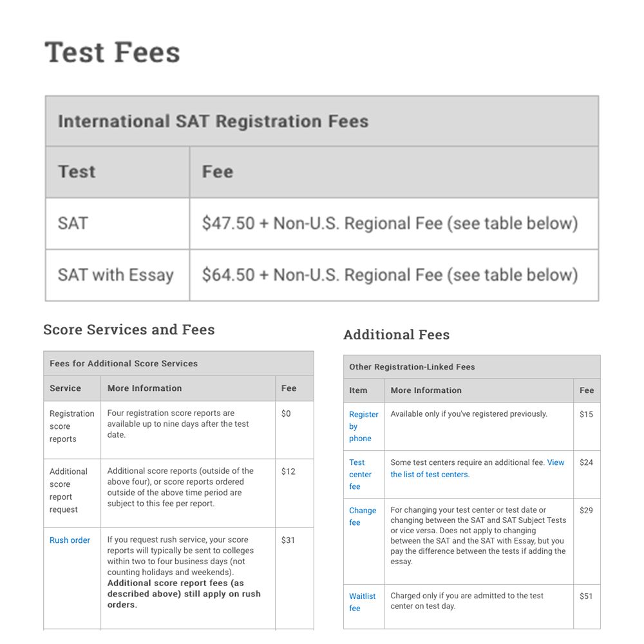Click the $51 waitlist fee amount
The image size is (644, 644).
pos(586,596)
